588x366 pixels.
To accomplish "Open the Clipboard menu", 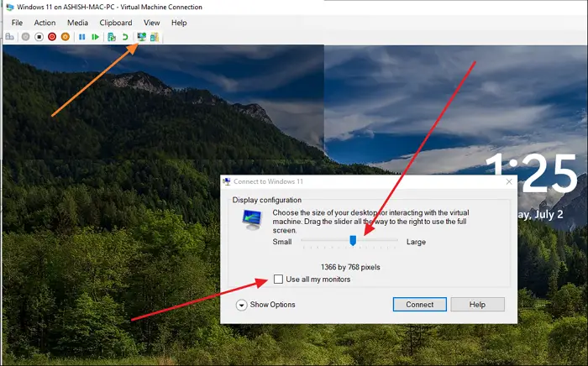I will pos(116,23).
